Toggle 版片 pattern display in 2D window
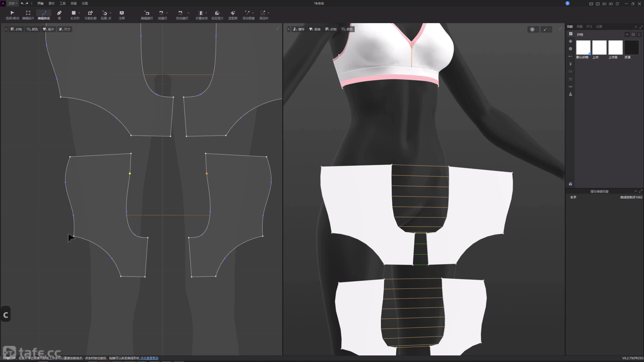This screenshot has height=362, width=644. [x=48, y=29]
